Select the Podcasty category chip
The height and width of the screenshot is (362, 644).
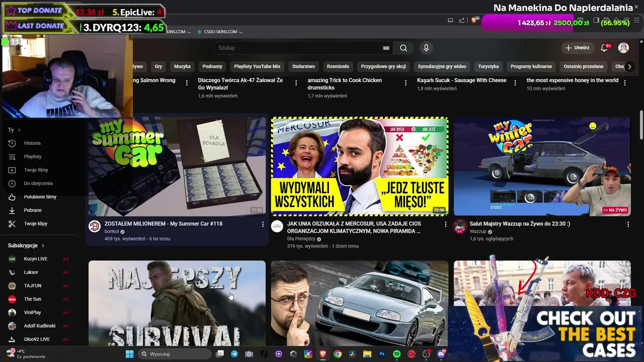pos(212,66)
